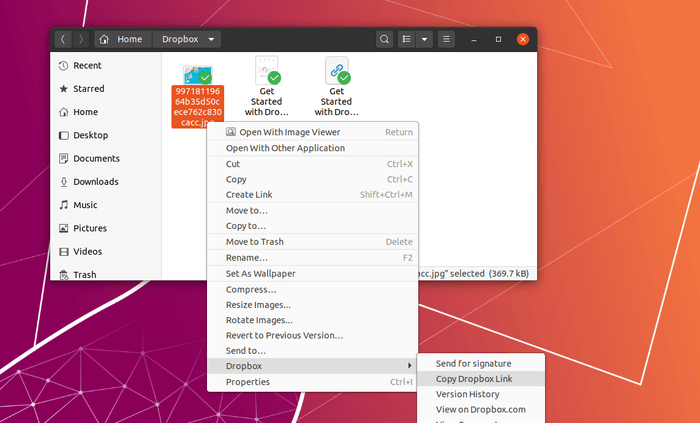Click the Home breadcrumb in the path bar
The height and width of the screenshot is (423, 700).
(123, 39)
